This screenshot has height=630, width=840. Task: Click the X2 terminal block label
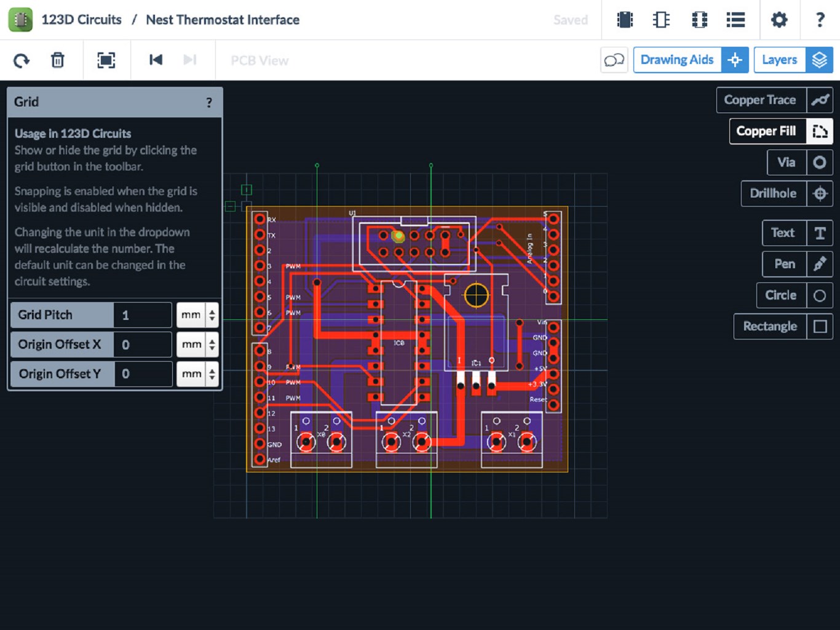pos(406,434)
